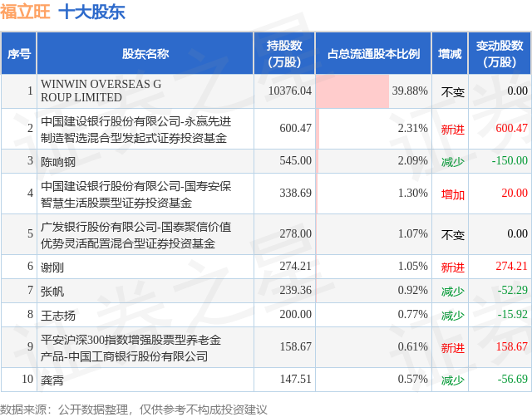Click the red 274.21 change value
The width and height of the screenshot is (532, 417).
(512, 266)
